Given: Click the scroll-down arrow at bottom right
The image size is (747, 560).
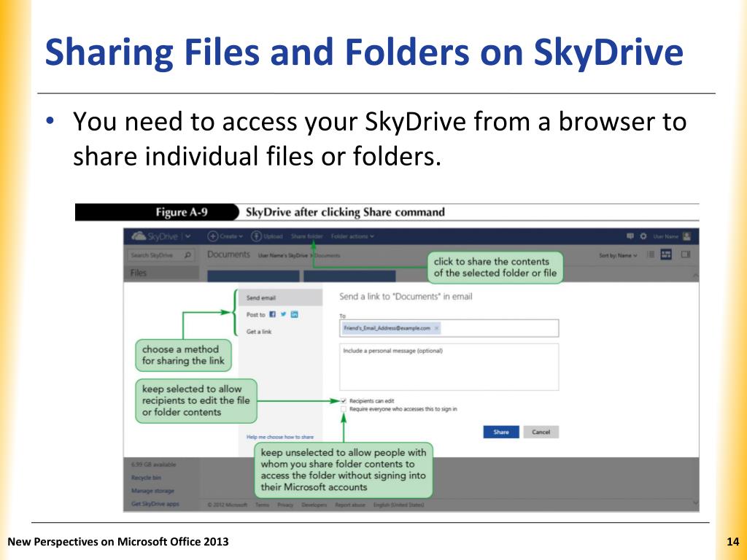Looking at the screenshot, I should coord(695,503).
